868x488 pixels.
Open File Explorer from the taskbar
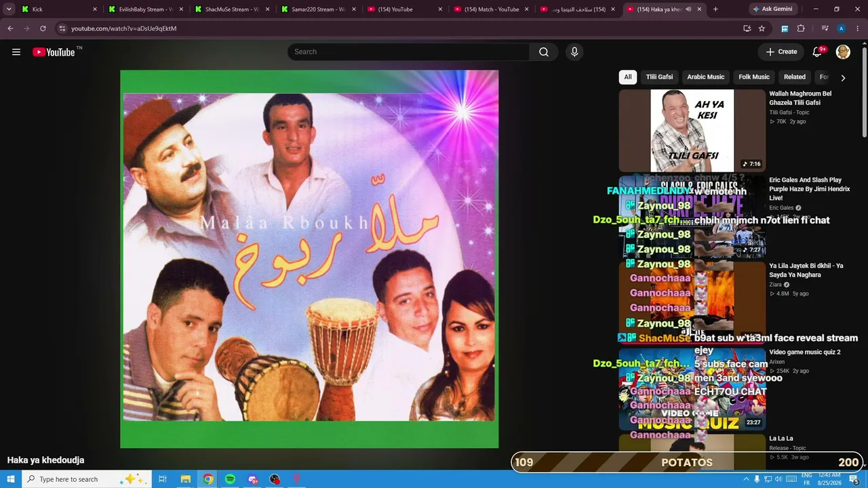[x=185, y=479]
